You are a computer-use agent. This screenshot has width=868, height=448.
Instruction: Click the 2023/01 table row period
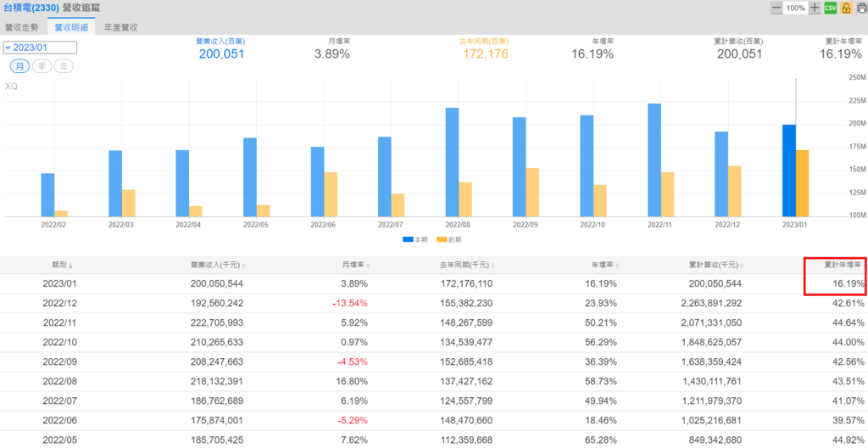coord(58,284)
